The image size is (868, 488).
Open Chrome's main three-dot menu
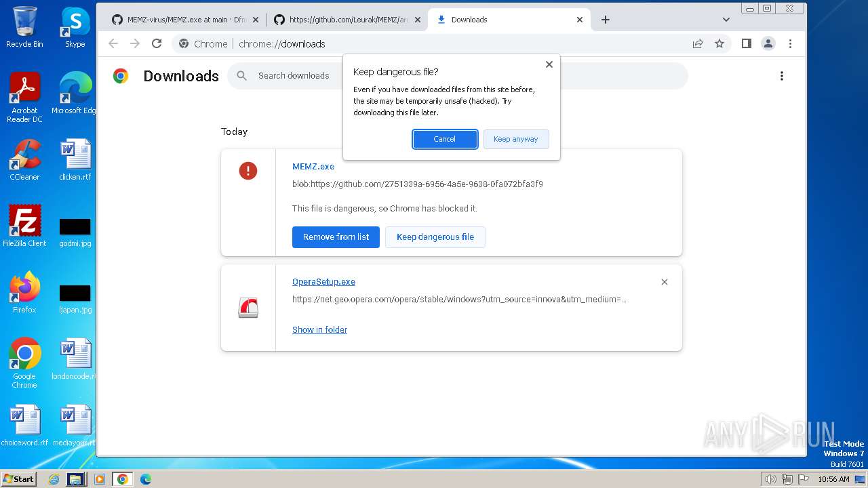(x=790, y=43)
